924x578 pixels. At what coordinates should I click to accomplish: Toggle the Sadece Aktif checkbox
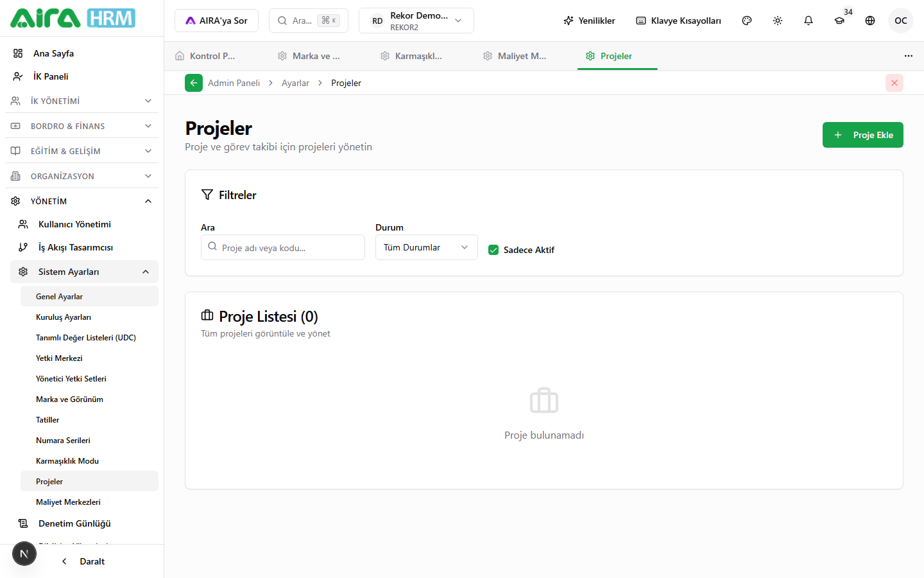[493, 250]
